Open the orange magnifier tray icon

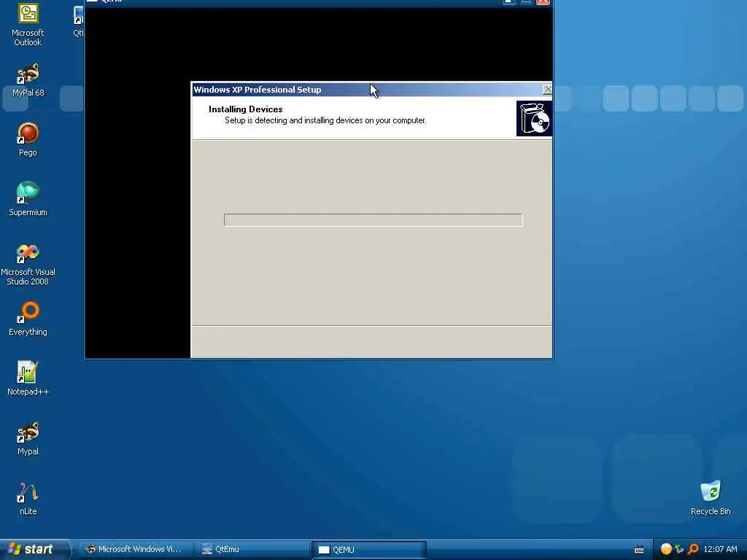click(693, 549)
